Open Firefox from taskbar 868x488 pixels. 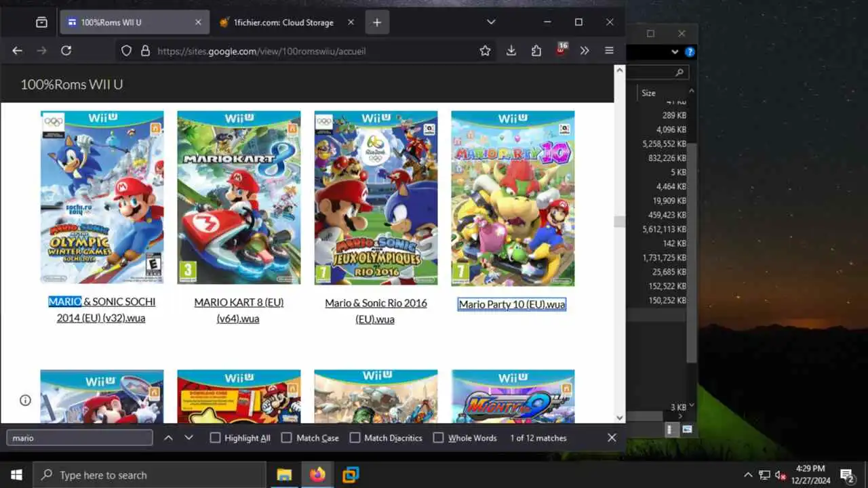click(x=317, y=474)
